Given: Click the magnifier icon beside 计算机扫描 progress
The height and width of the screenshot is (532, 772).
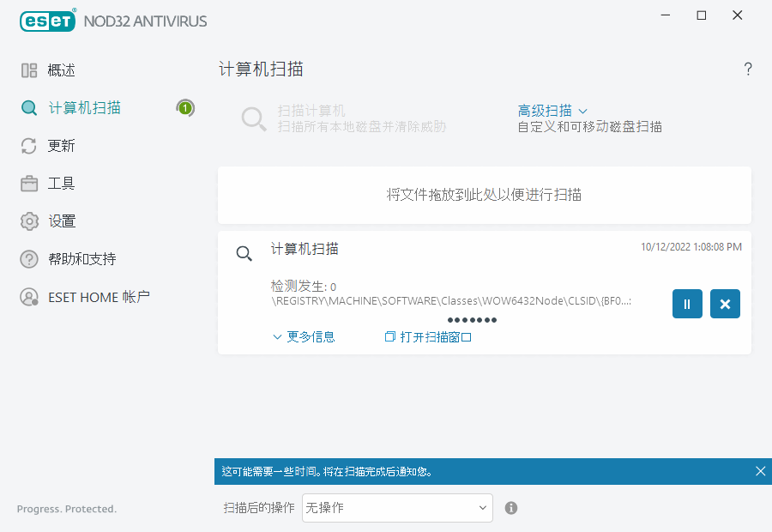Looking at the screenshot, I should [244, 253].
